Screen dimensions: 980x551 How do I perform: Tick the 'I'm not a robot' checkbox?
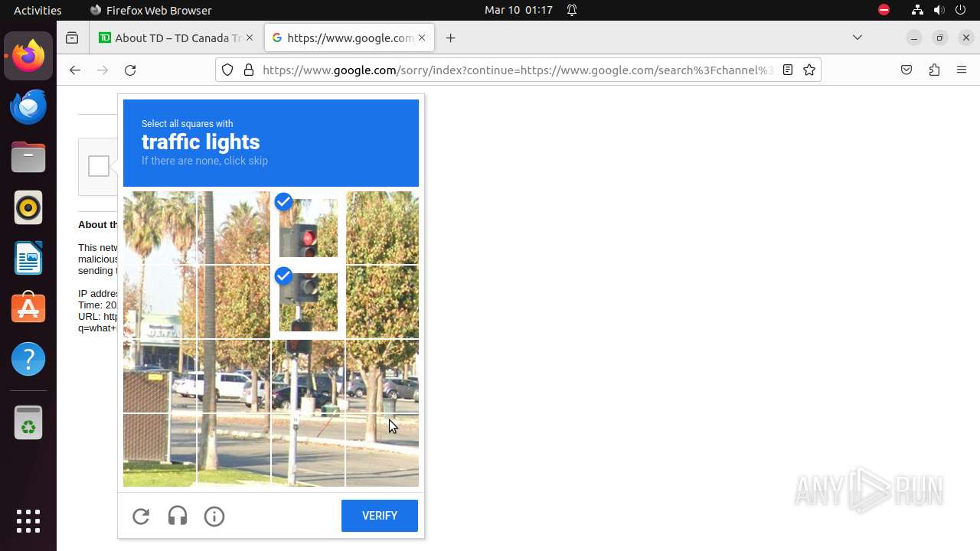[99, 166]
